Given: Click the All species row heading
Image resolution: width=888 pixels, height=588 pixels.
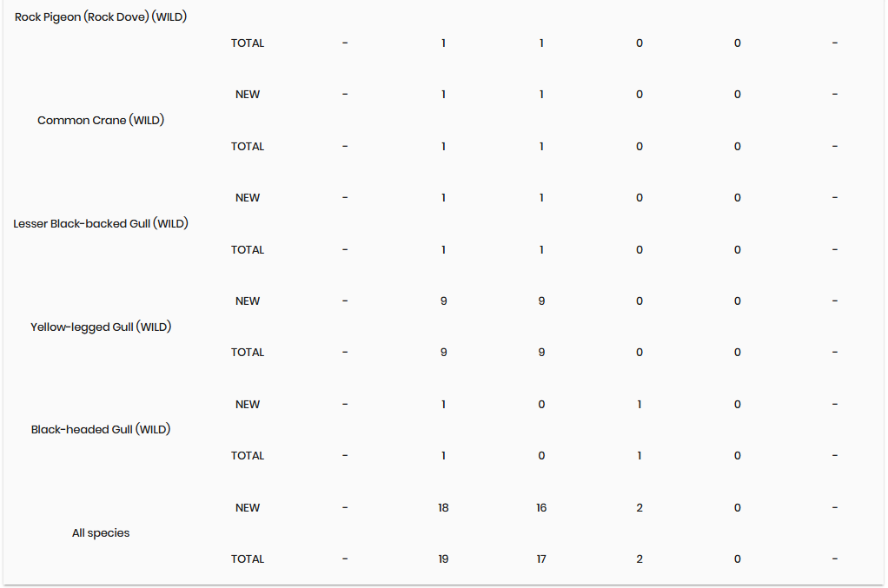Looking at the screenshot, I should tap(101, 533).
